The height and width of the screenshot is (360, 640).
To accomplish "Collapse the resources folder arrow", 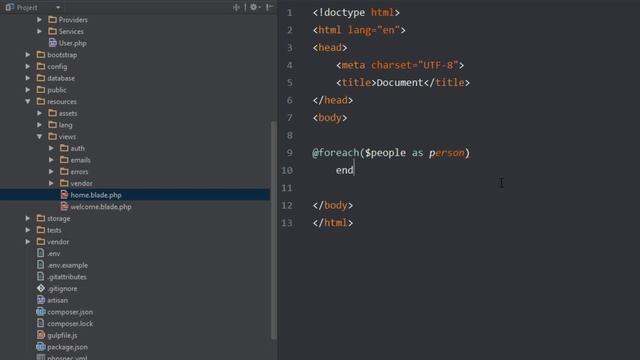I will pos(28,102).
